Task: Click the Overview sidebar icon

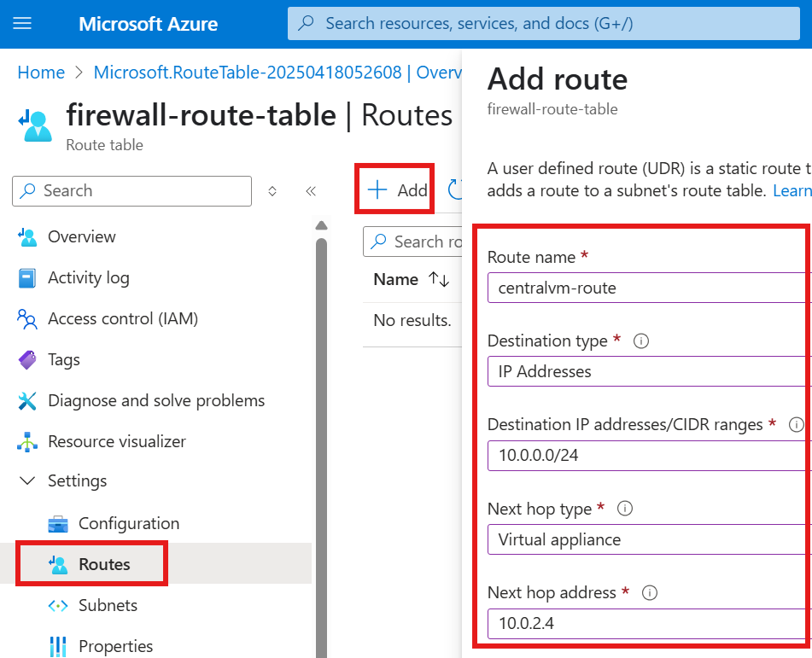Action: (x=27, y=237)
